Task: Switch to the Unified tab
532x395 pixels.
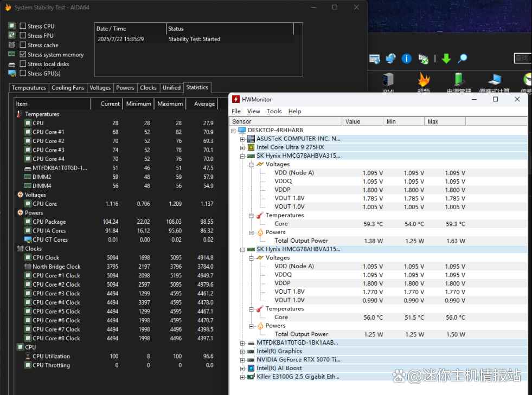Action: pyautogui.click(x=171, y=88)
